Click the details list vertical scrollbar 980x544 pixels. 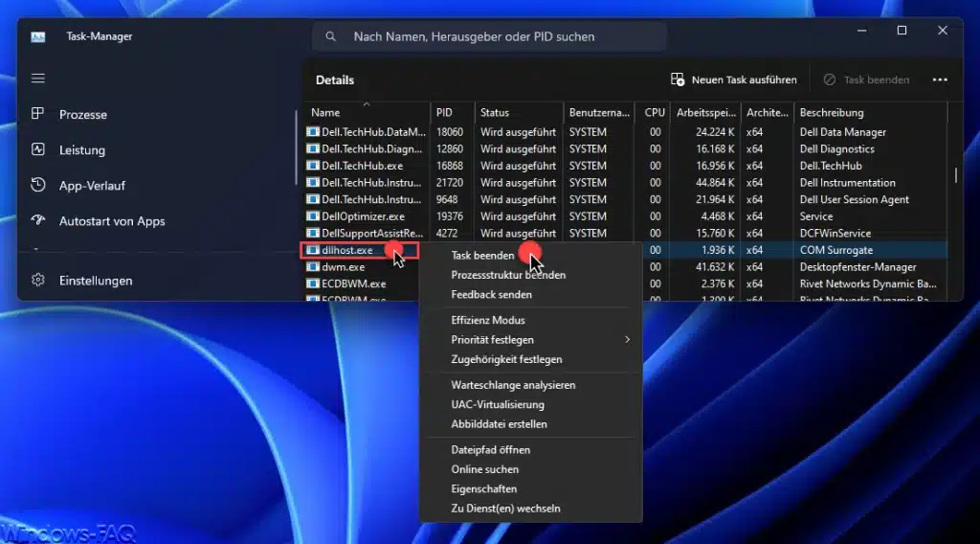pos(956,175)
